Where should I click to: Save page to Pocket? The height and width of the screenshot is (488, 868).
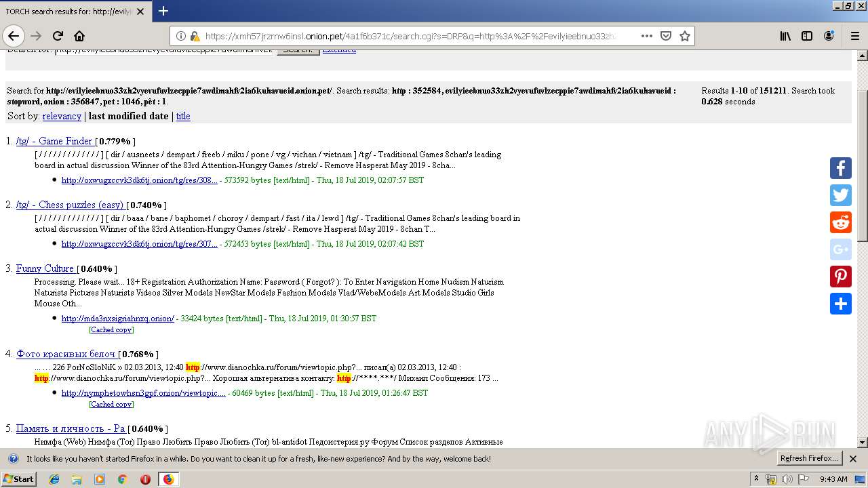[666, 36]
